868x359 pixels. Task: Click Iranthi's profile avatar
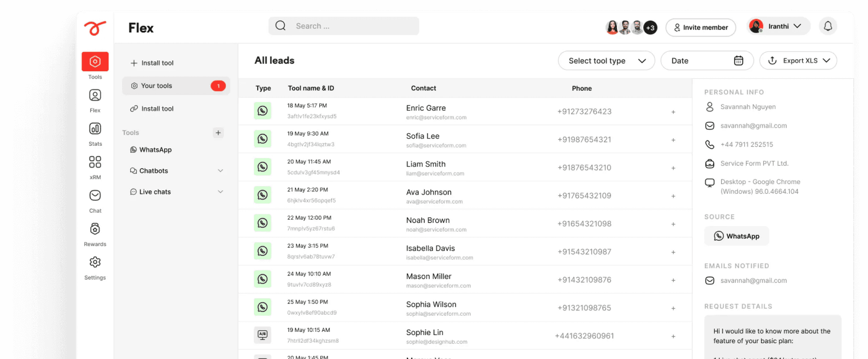pos(756,26)
